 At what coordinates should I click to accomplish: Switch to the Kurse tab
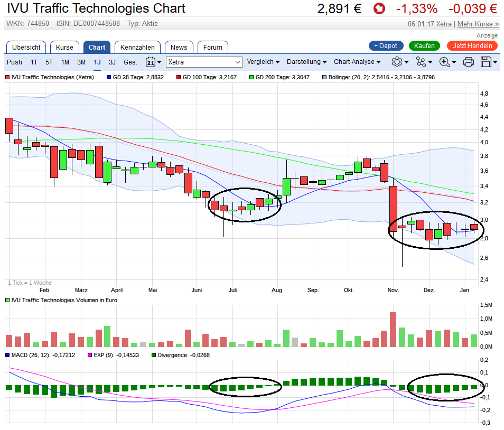(x=64, y=47)
